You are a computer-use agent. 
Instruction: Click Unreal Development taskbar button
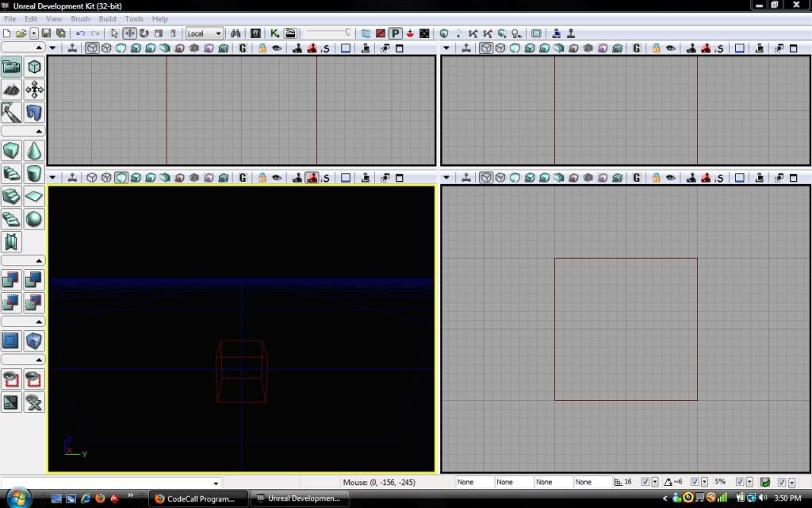pyautogui.click(x=301, y=498)
